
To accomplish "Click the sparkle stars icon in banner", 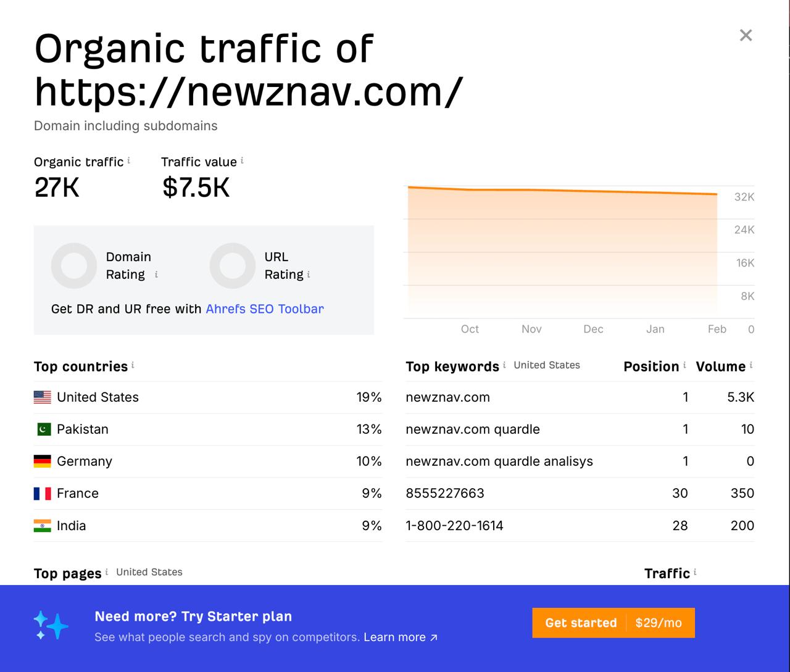I will (51, 625).
